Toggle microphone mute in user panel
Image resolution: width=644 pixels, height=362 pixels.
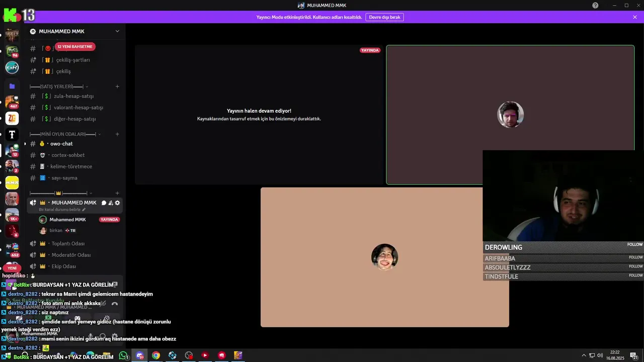(91, 336)
